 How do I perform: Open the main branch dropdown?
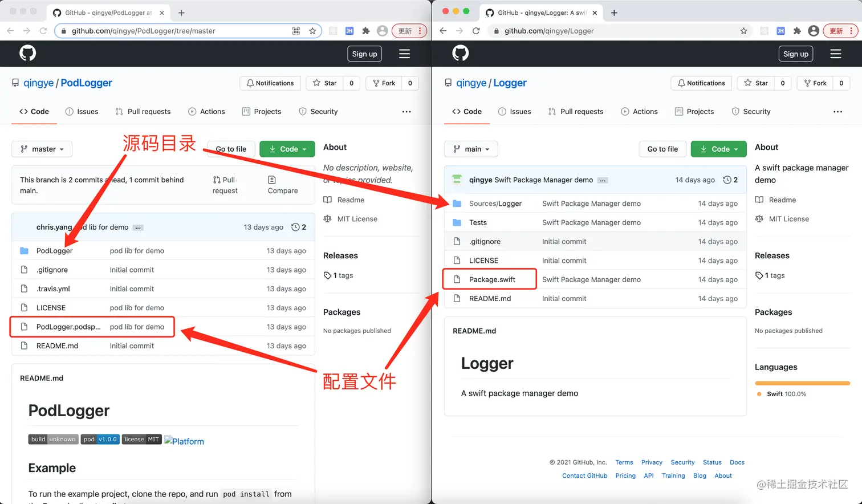click(x=471, y=149)
